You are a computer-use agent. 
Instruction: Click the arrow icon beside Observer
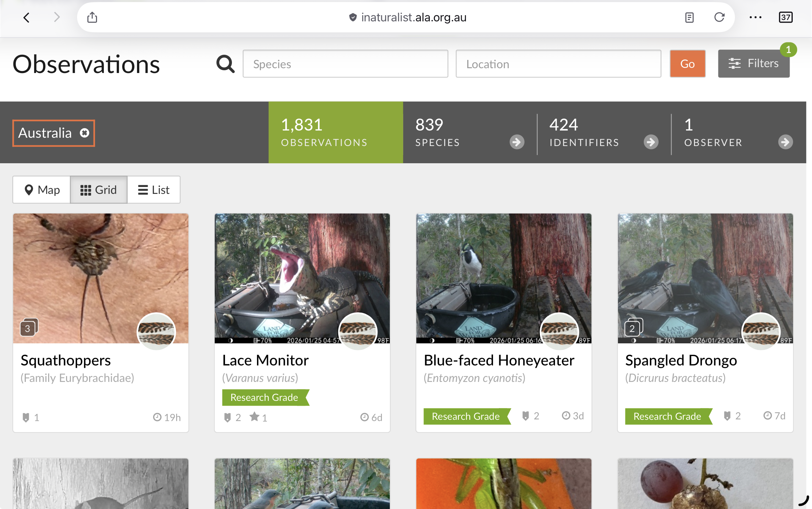(786, 142)
